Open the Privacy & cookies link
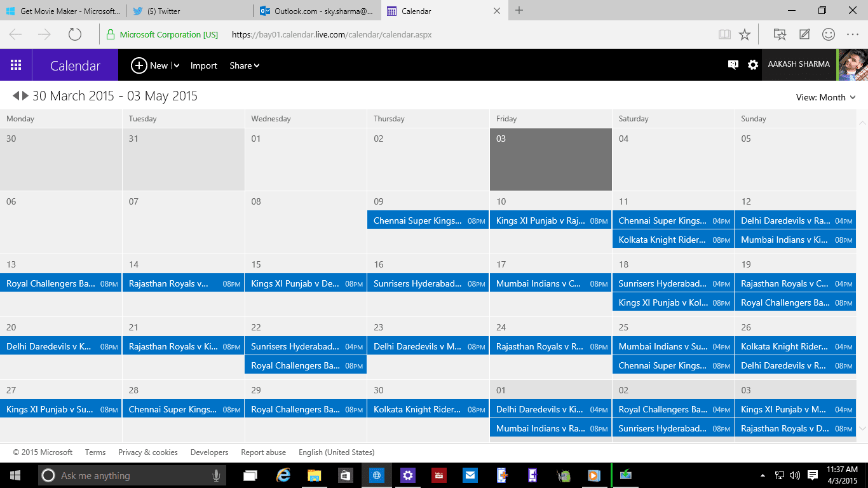Viewport: 868px width, 488px height. (148, 452)
